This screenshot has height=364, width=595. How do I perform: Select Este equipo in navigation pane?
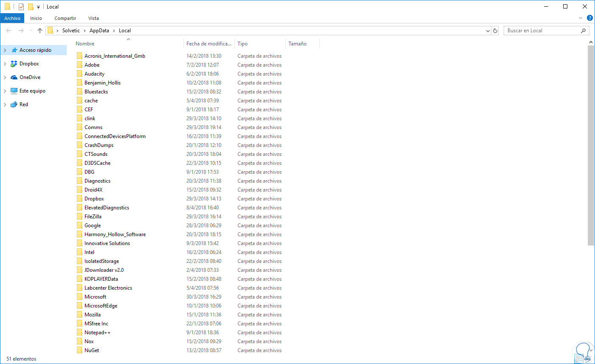pos(32,91)
